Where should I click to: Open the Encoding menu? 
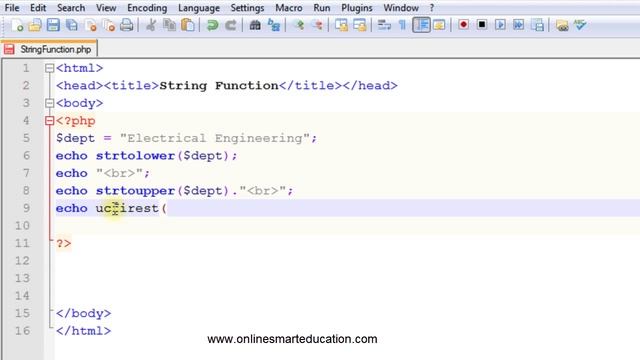coord(147,8)
